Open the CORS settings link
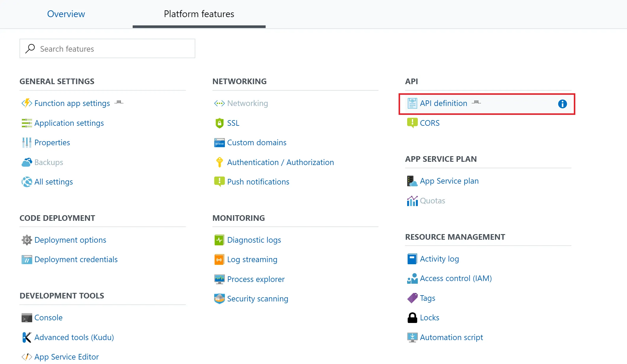 click(x=429, y=123)
